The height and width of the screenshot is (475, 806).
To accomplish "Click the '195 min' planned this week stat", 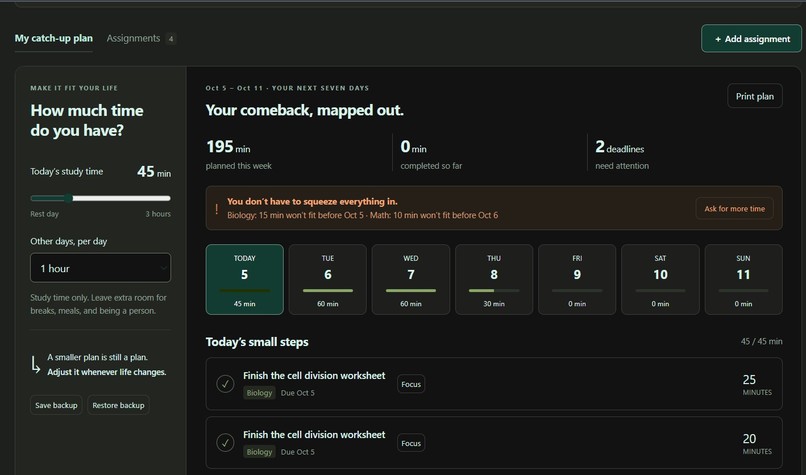I will pos(239,154).
